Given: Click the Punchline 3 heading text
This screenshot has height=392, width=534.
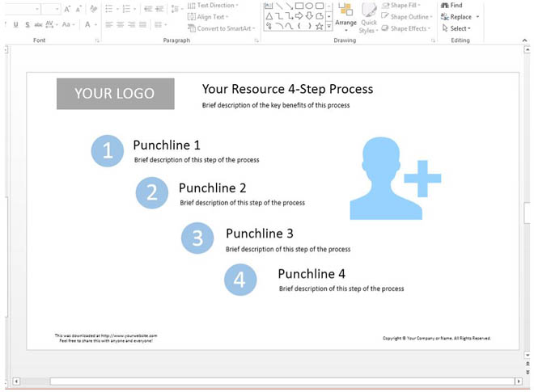Looking at the screenshot, I should [260, 234].
